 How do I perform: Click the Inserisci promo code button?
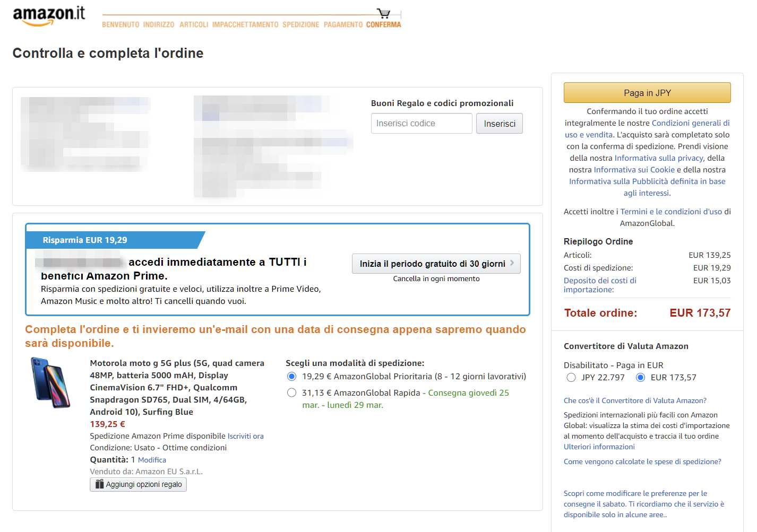point(499,124)
